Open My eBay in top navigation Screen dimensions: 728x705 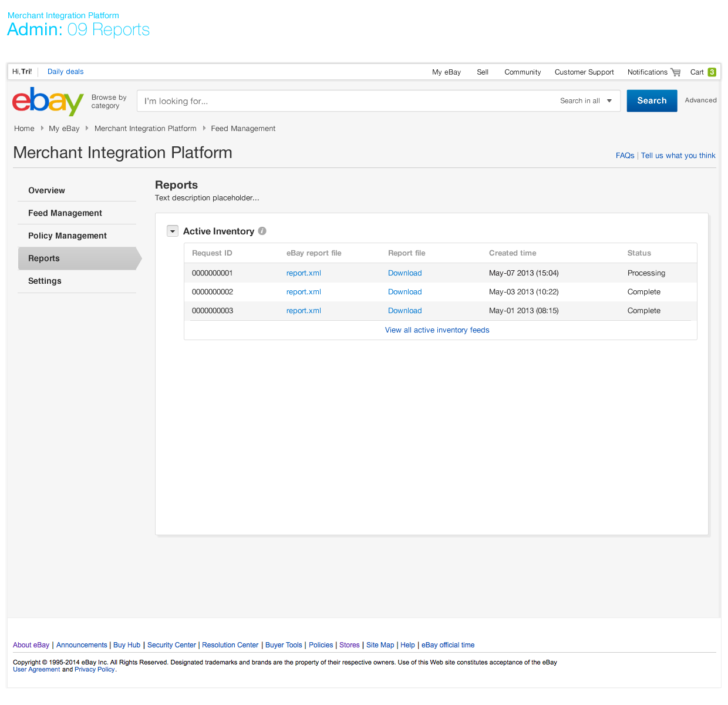click(446, 72)
